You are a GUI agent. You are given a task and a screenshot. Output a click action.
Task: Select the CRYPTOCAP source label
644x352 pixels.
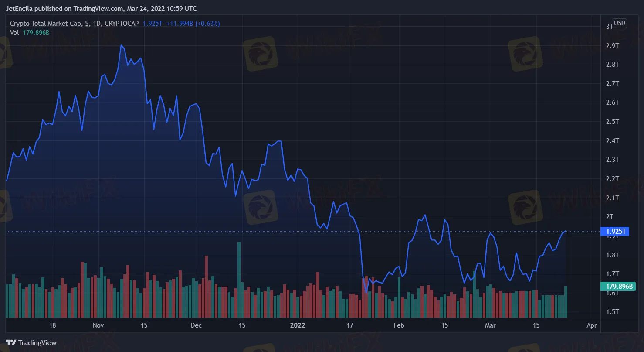122,24
